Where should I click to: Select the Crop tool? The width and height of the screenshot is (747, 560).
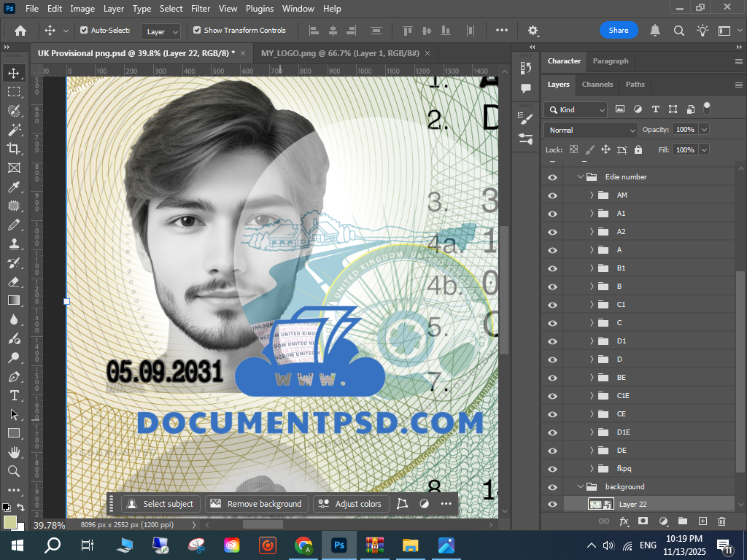14,149
